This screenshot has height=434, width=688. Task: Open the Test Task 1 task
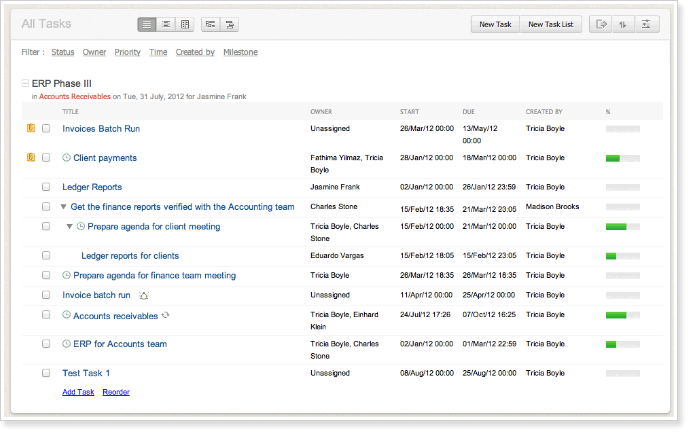(x=86, y=373)
